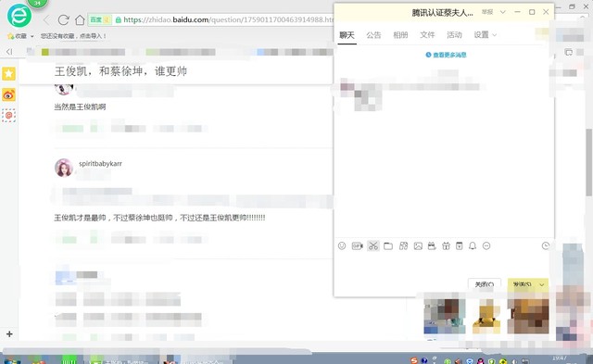Viewport: 593px width, 364px height.
Task: Open the message history clock icon
Action: [546, 246]
